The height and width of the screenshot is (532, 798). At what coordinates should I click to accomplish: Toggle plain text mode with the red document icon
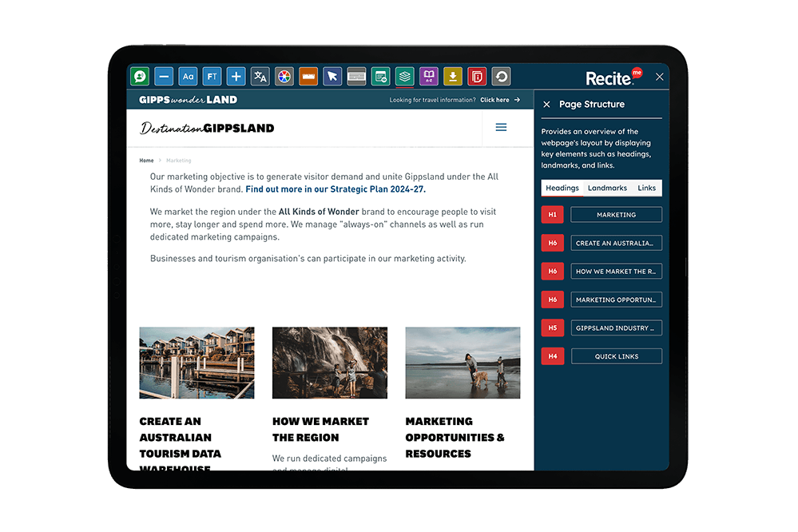tap(477, 76)
